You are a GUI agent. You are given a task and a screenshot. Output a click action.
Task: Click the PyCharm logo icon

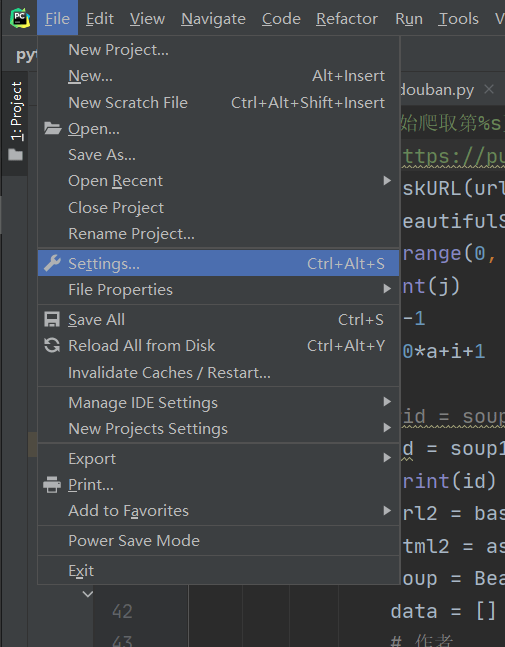pos(20,18)
